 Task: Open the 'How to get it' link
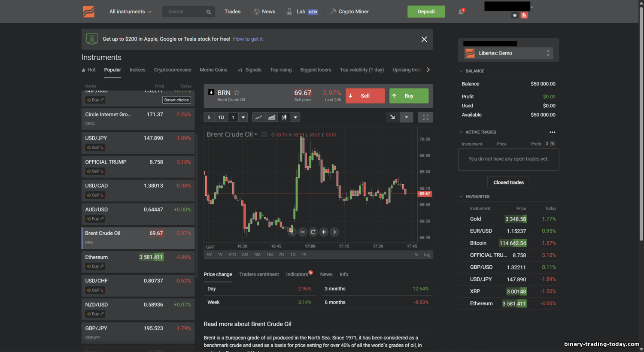pos(248,39)
